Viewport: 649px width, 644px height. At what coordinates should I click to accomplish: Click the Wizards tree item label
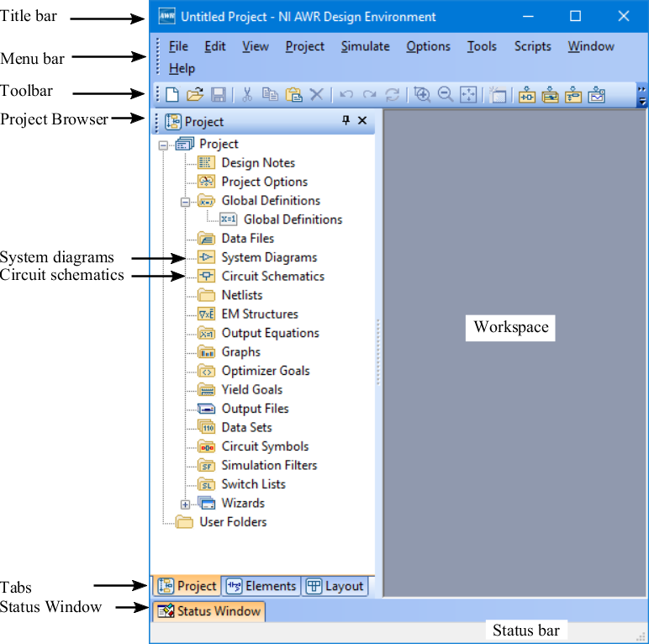point(243,504)
